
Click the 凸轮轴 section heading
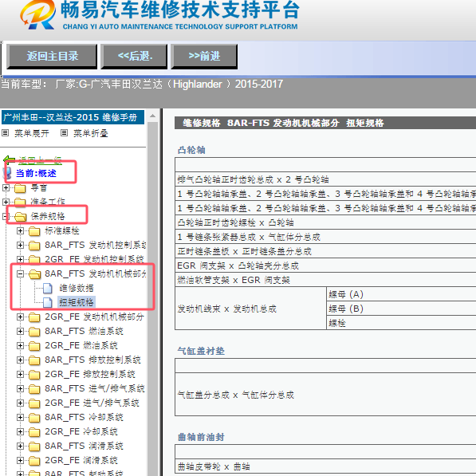[191, 150]
